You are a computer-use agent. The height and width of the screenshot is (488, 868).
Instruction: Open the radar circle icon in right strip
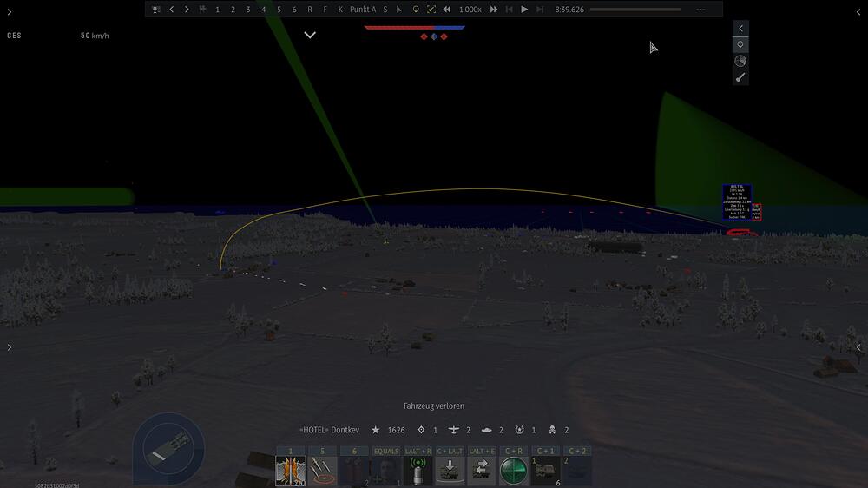point(740,61)
